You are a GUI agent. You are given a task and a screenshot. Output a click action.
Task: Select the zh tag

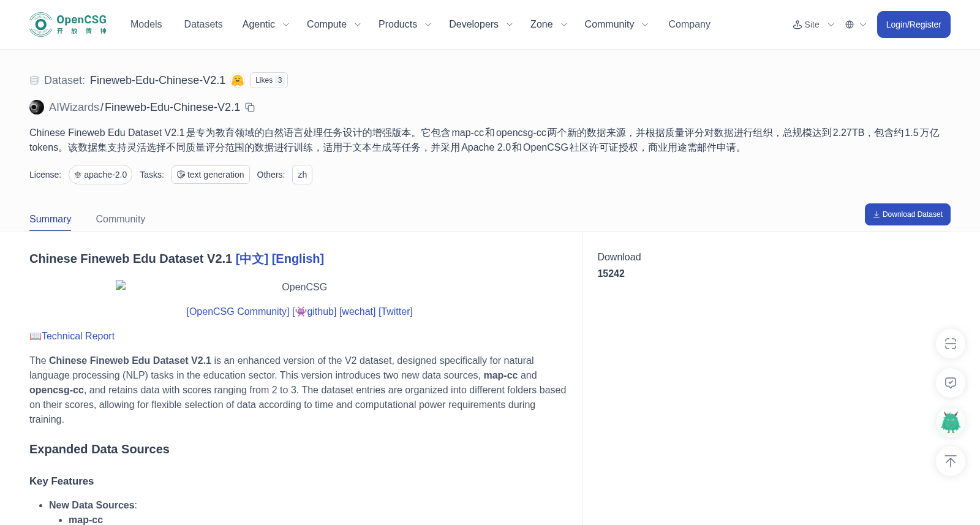pos(303,175)
